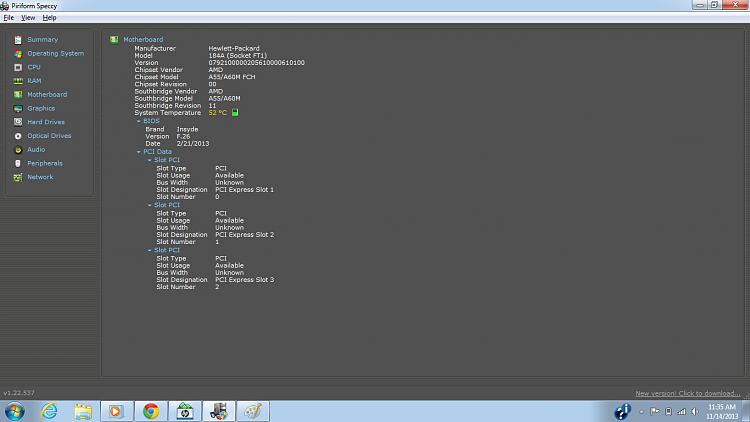Open the Paint taskbar icon
The width and height of the screenshot is (750, 422).
pos(253,411)
